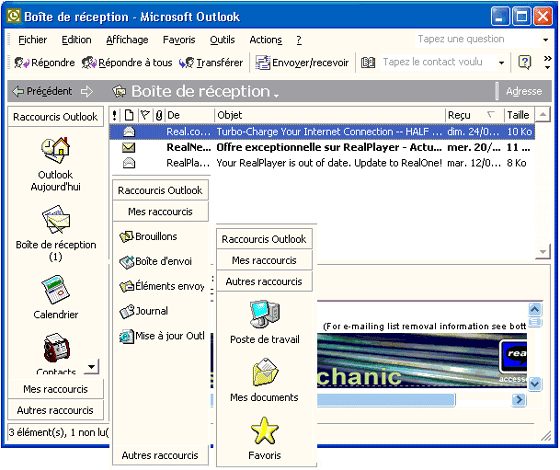
Task: Click the Transférer toolbar button
Action: (x=211, y=62)
